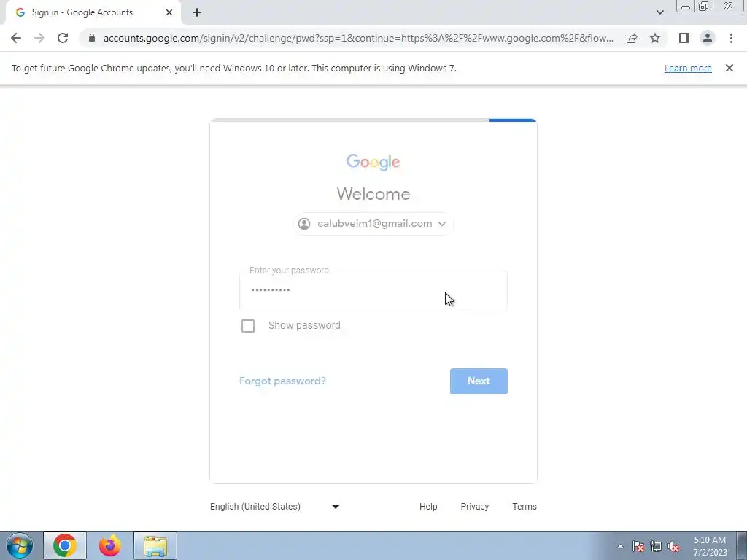
Task: Minimize the Chrome window
Action: click(686, 7)
